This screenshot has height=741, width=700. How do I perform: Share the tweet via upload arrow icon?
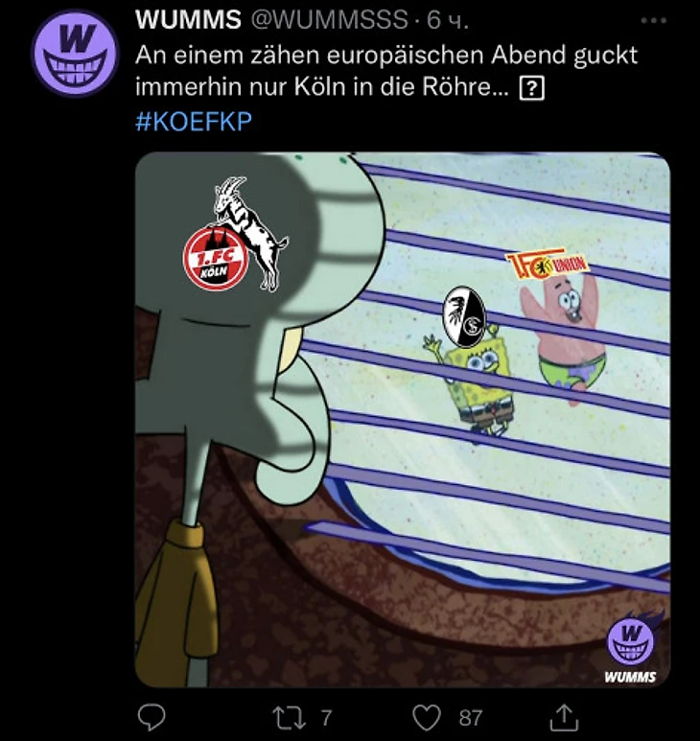565,717
